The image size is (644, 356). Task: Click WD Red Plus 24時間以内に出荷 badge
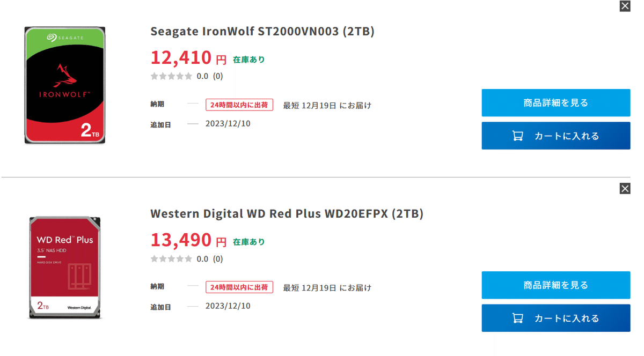point(239,287)
